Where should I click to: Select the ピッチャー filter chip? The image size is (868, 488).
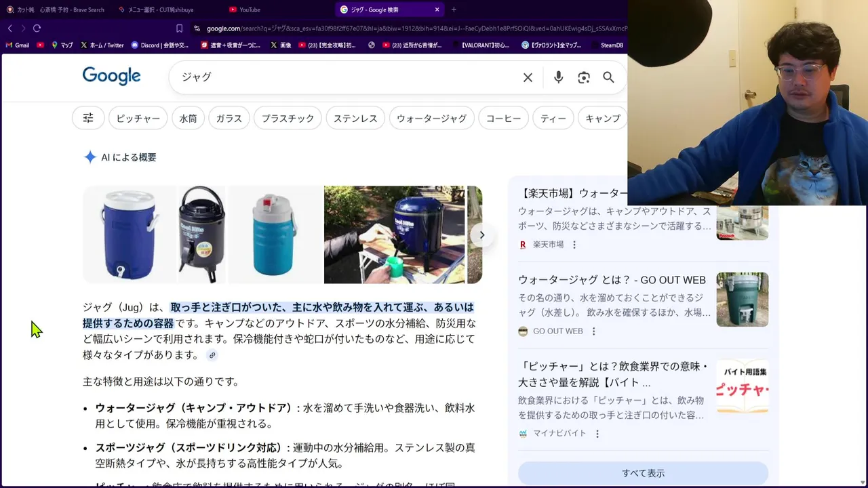pos(138,118)
